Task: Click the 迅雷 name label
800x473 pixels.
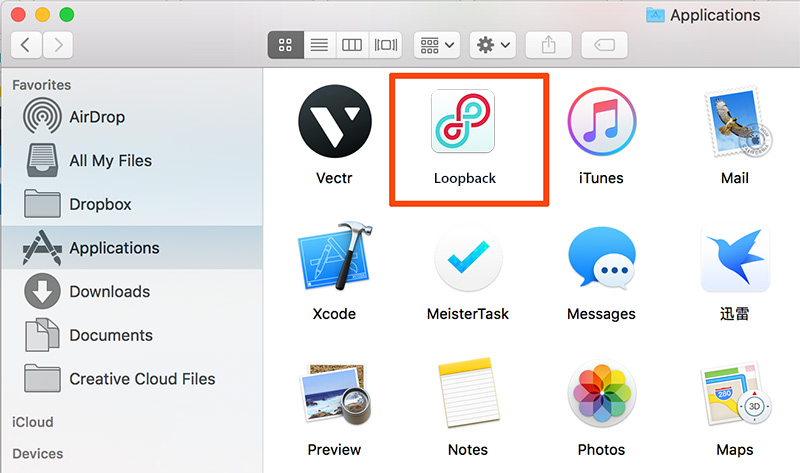Action: [x=735, y=313]
